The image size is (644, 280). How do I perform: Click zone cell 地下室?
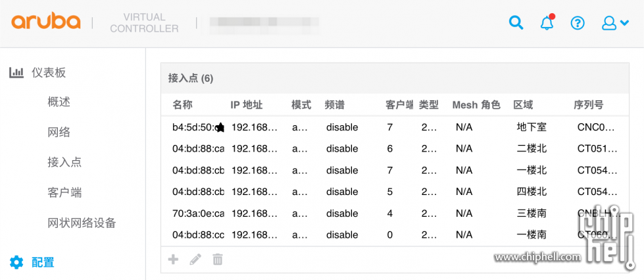(532, 127)
